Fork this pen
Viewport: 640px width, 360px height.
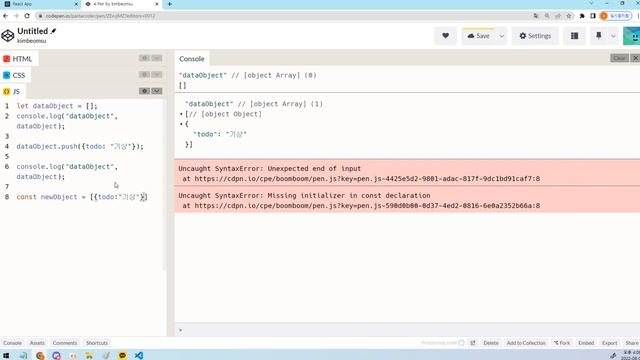tap(562, 343)
